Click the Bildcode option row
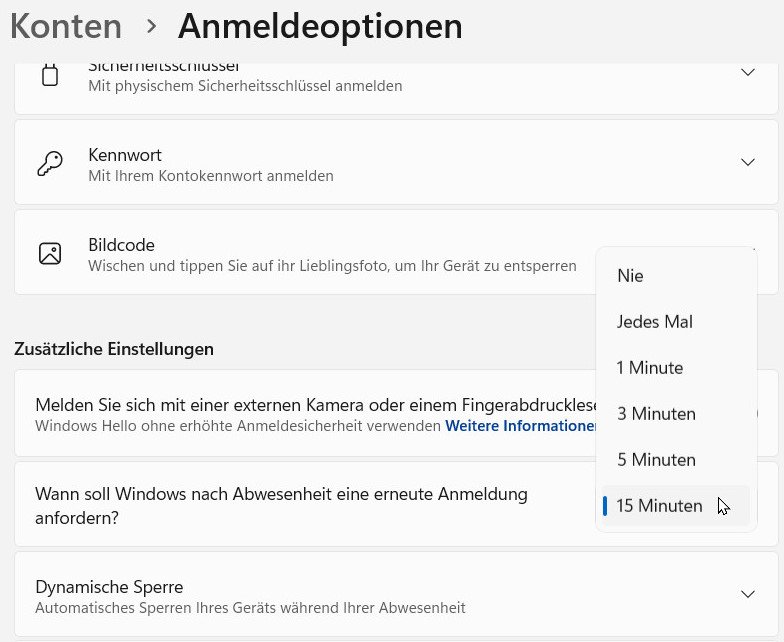Viewport: 784px width, 642px height. pyautogui.click(x=300, y=254)
